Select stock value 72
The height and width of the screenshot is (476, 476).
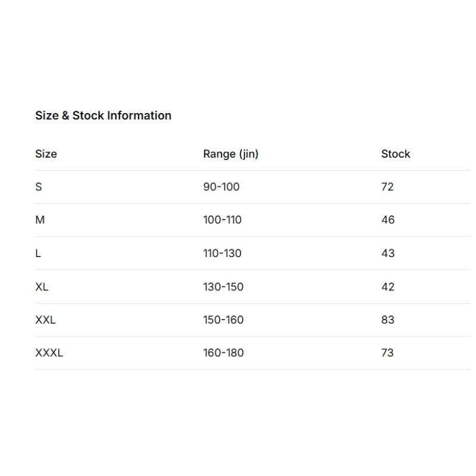[387, 187]
